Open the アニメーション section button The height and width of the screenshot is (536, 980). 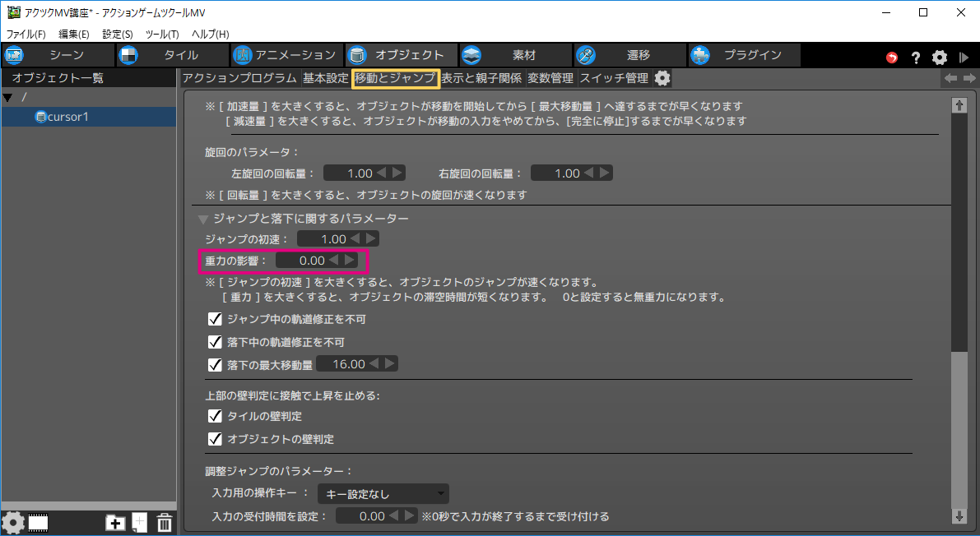285,55
